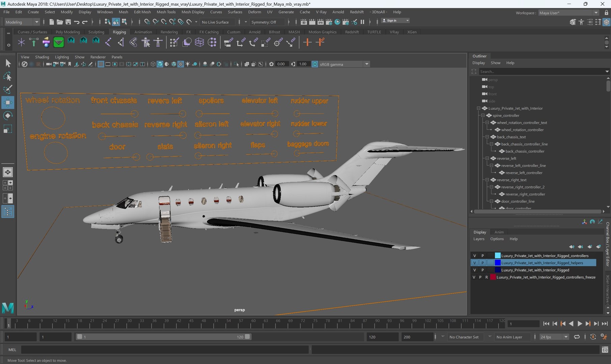The image size is (611, 364).
Task: Undo with the status line arrow icon
Action: (x=77, y=22)
